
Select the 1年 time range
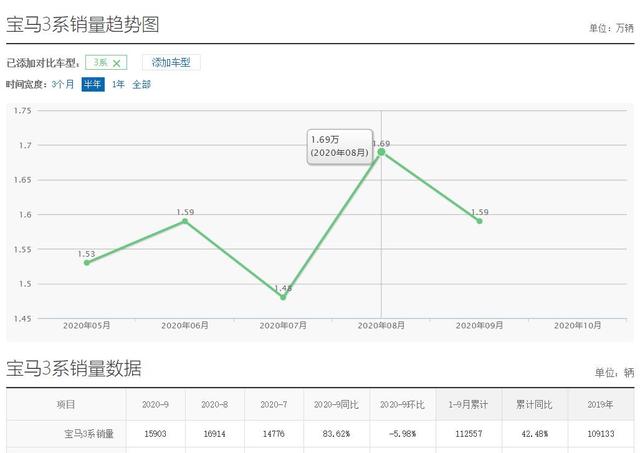(x=118, y=84)
